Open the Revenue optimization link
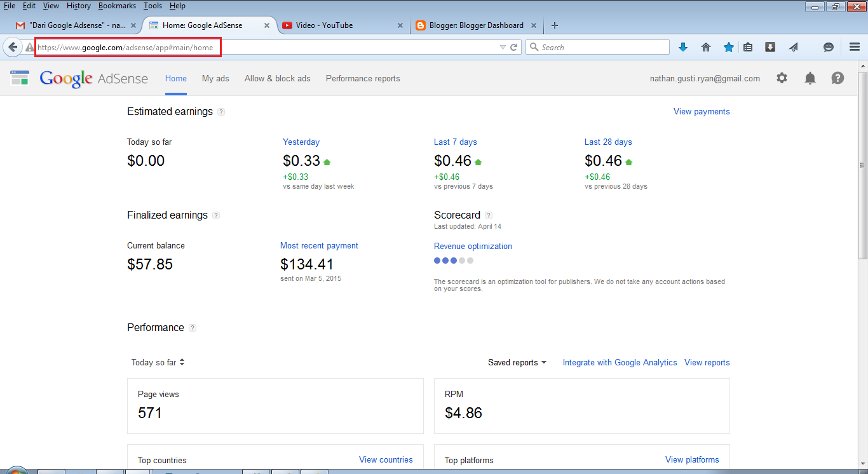Screen dimensions: 868x474 [x=473, y=247]
